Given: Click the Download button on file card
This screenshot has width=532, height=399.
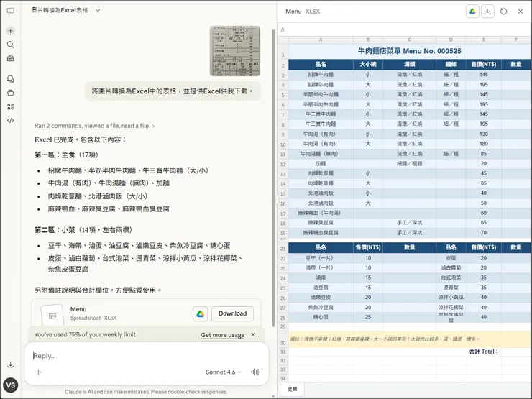Looking at the screenshot, I should click(232, 313).
